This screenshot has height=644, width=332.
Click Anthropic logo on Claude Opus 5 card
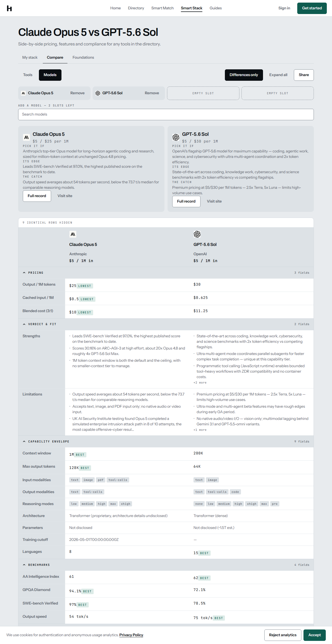pos(26,137)
